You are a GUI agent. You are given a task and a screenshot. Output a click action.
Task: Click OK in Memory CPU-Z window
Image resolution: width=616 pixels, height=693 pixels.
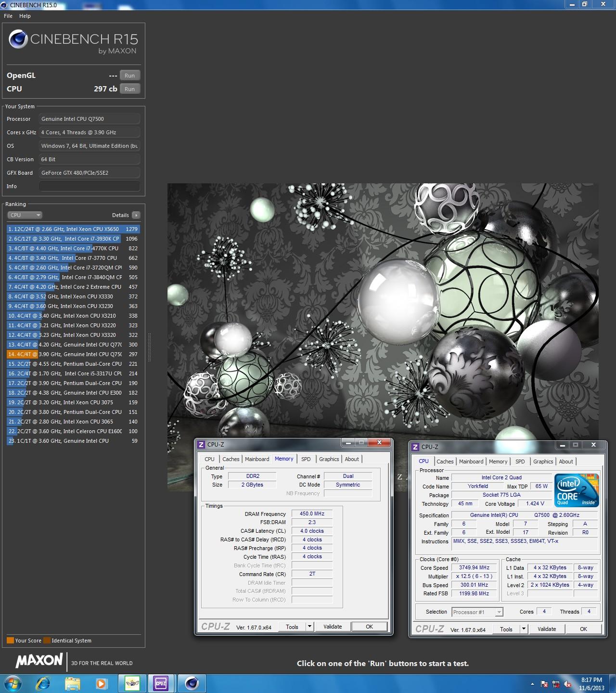pos(370,627)
